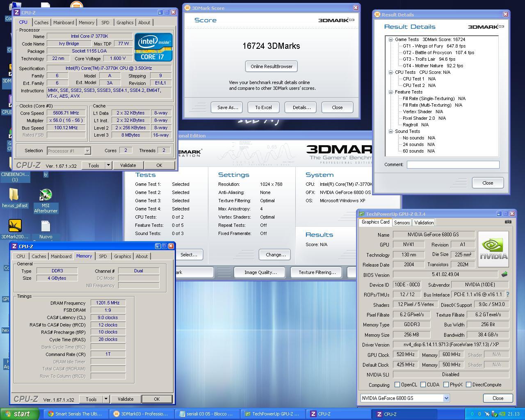Viewport: 525px width, 420px height.
Task: Open the MSI Afterburner desktop icon
Action: point(46,201)
